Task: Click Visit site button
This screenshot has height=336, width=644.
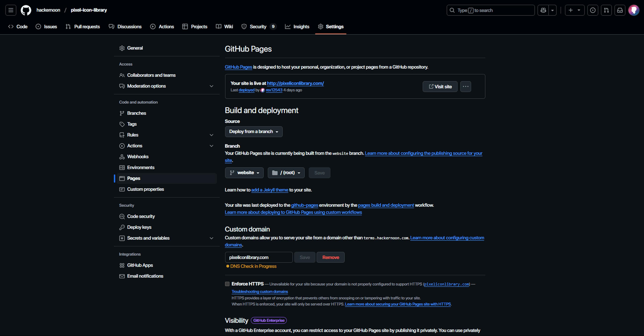Action: pos(440,86)
